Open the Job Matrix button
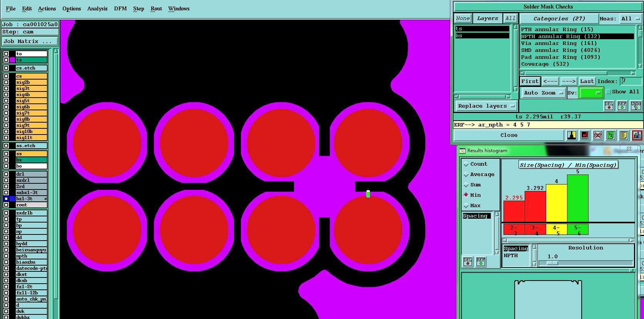The width and height of the screenshot is (644, 319). point(30,42)
